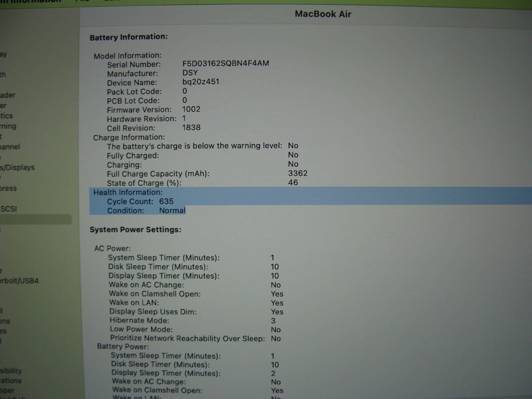This screenshot has width=532, height=399.
Task: Click the Pack Lot Code label
Action: pos(134,92)
